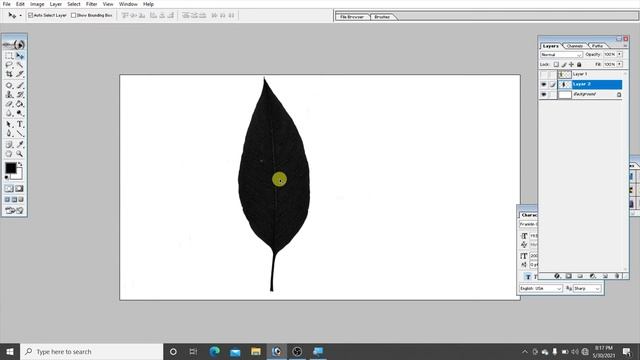Open the Sharp anti-aliasing dropdown

[587, 288]
